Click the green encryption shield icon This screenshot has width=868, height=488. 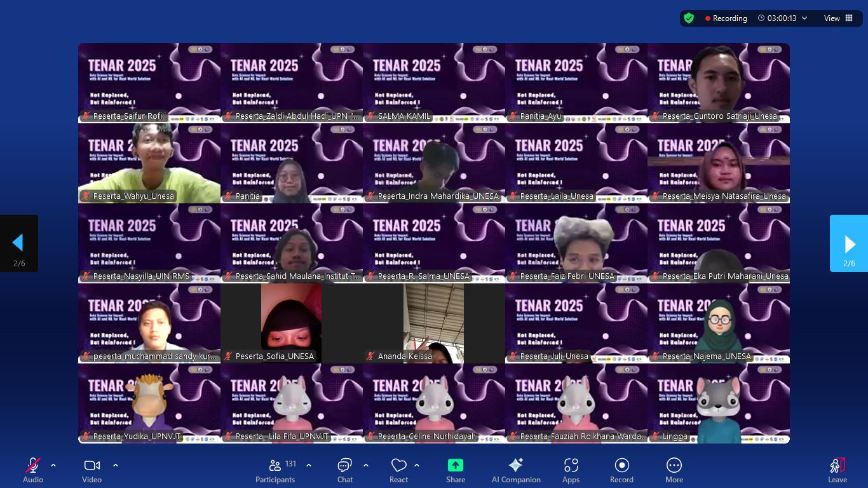tap(689, 18)
